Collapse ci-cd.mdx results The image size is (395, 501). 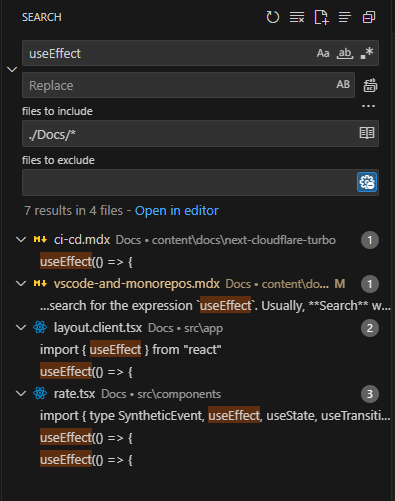coord(21,240)
